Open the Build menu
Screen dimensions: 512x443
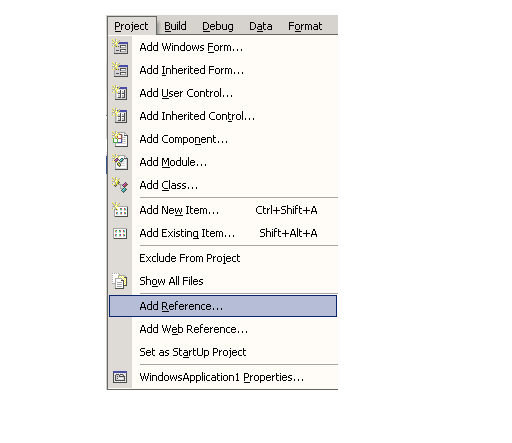[175, 26]
